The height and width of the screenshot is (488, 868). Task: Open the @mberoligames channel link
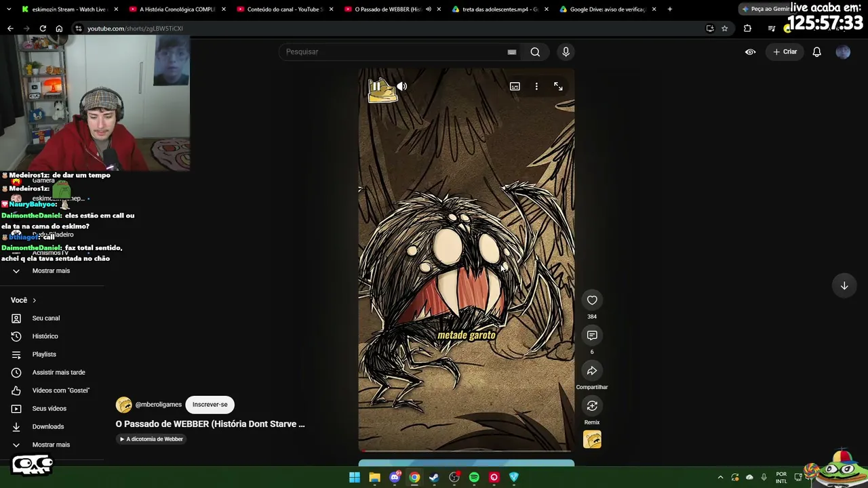pos(159,405)
